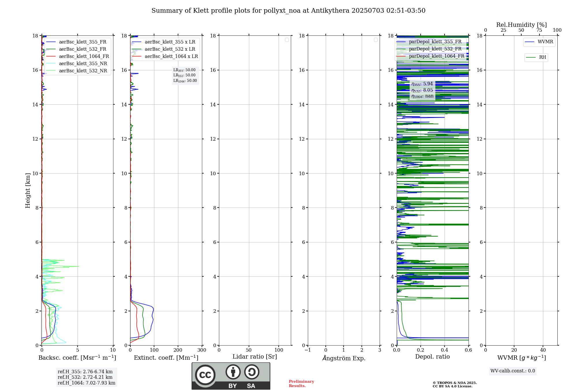Click the Extinct. coeff. axis label
577x392 pixels.
pos(166,358)
